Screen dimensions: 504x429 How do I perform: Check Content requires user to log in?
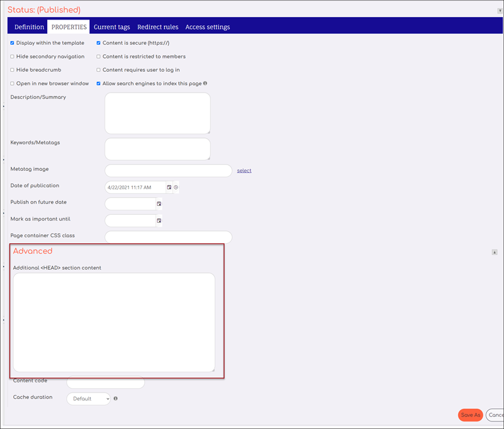point(98,70)
